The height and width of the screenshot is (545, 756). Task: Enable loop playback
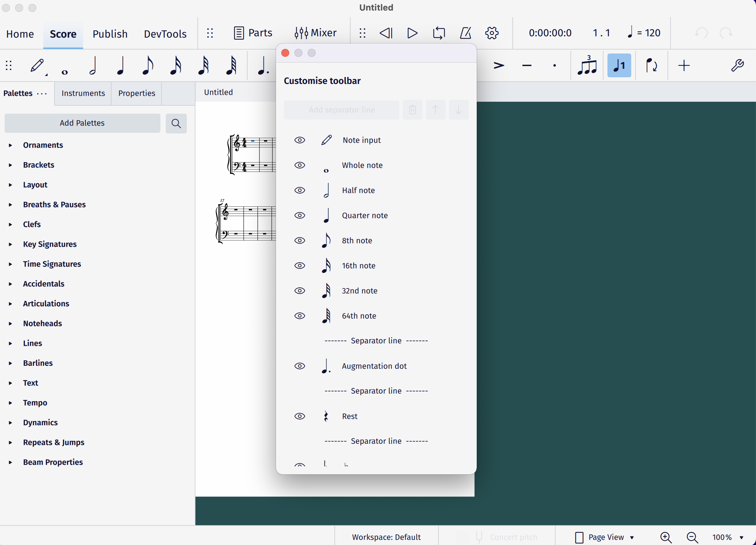click(x=439, y=33)
